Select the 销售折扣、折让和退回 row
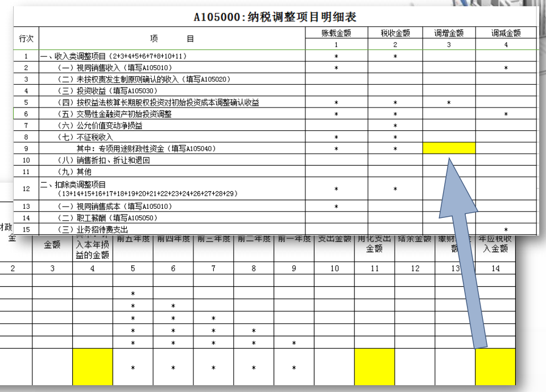 pyautogui.click(x=104, y=160)
